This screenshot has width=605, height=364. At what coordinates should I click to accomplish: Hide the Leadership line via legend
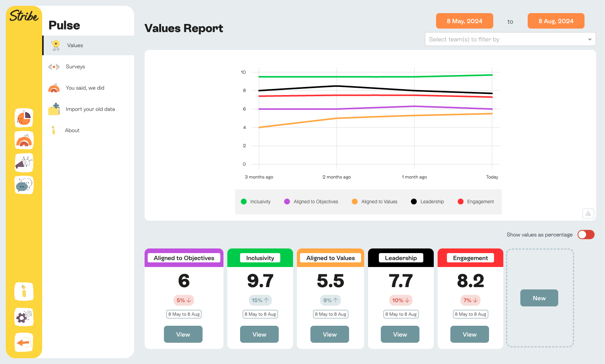[x=428, y=202]
